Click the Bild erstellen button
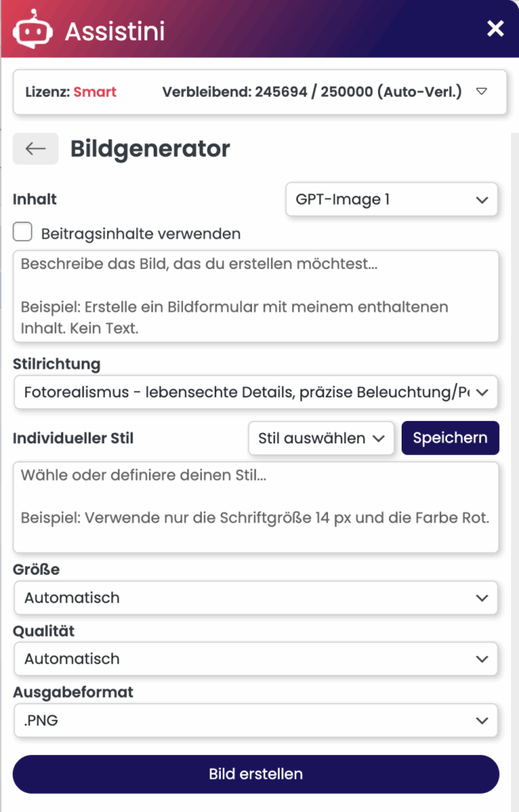The width and height of the screenshot is (519, 812). pos(256,773)
